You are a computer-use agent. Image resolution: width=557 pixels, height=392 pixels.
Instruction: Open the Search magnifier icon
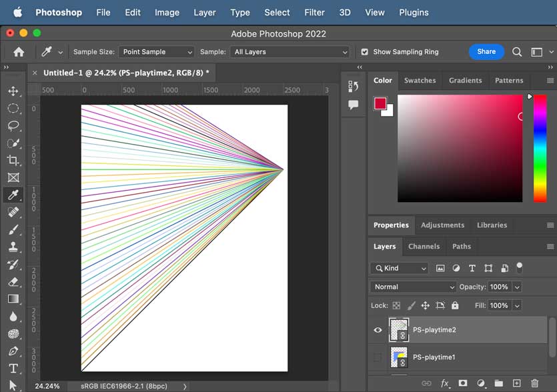[517, 52]
